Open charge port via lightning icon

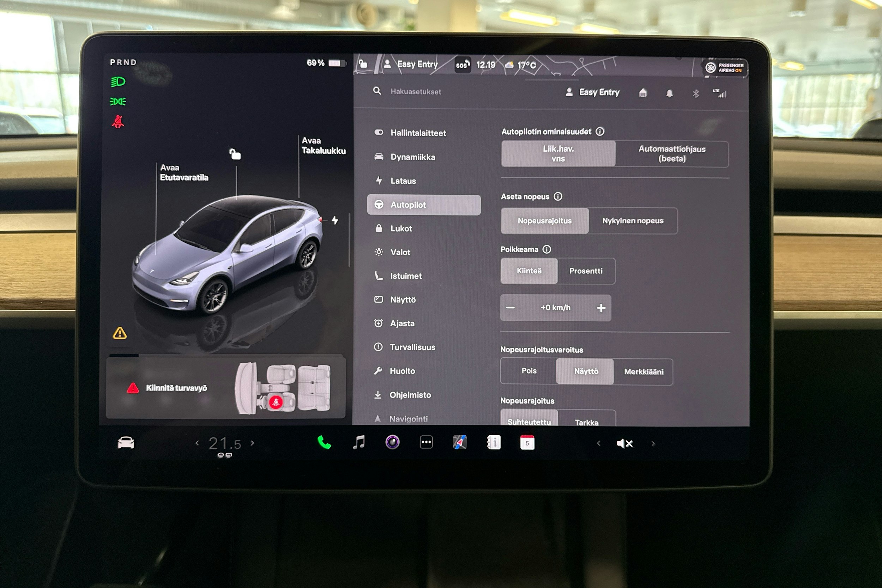[x=335, y=220]
